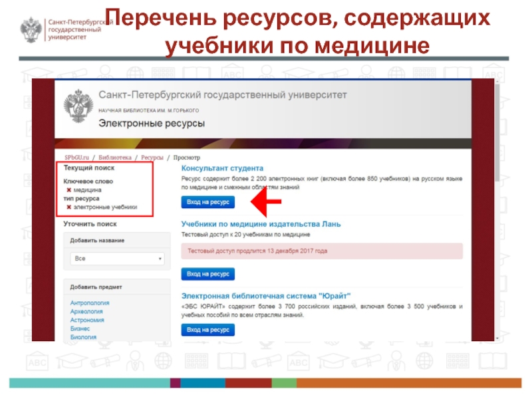Click the scrollbar down arrow

[x=497, y=338]
